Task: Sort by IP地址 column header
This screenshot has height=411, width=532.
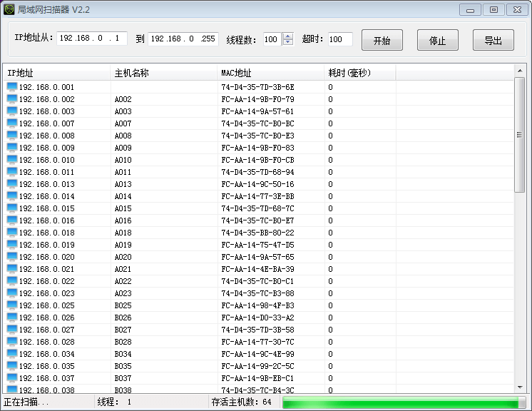Action: pyautogui.click(x=57, y=73)
